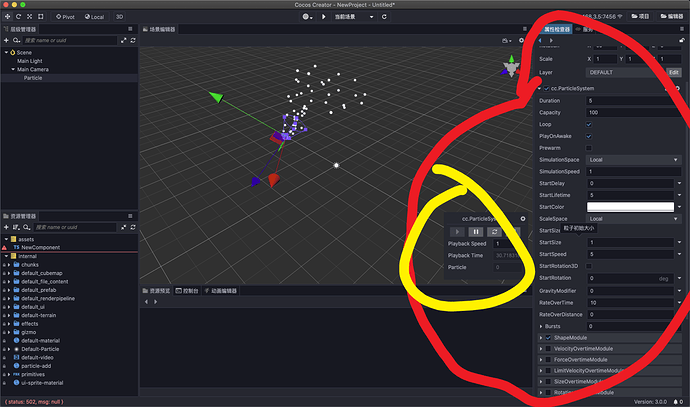Go forward in inspector history arrow
The image size is (690, 407).
[551, 40]
